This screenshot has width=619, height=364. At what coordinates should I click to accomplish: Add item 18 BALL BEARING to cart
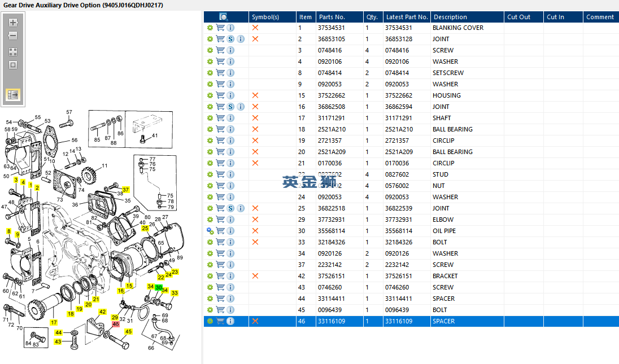[220, 129]
